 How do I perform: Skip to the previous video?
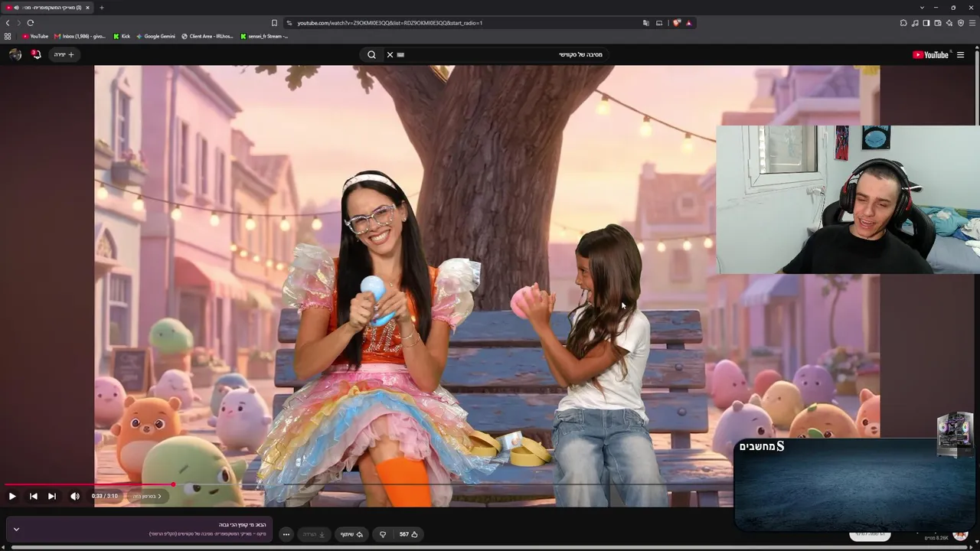point(33,496)
